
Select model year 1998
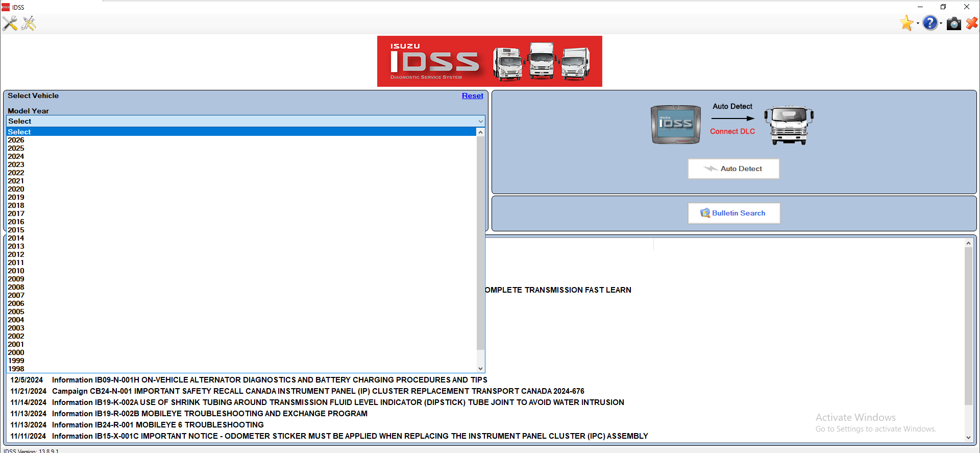[241, 369]
